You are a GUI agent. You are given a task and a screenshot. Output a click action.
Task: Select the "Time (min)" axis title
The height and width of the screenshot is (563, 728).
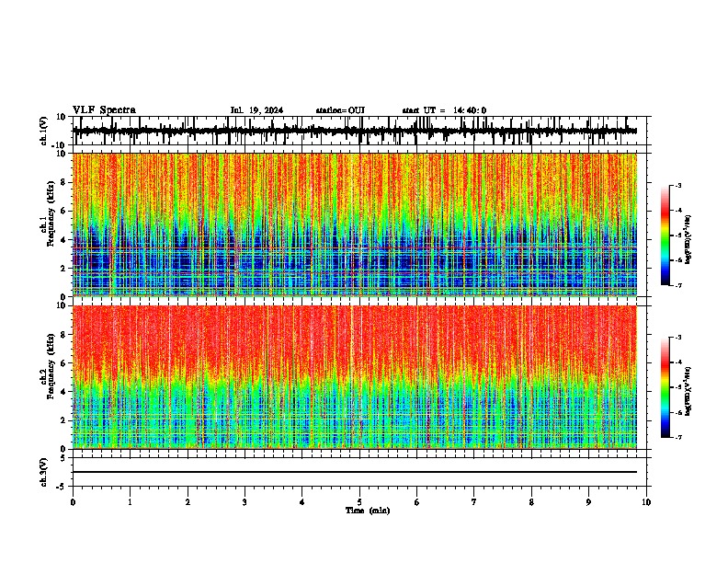click(368, 511)
